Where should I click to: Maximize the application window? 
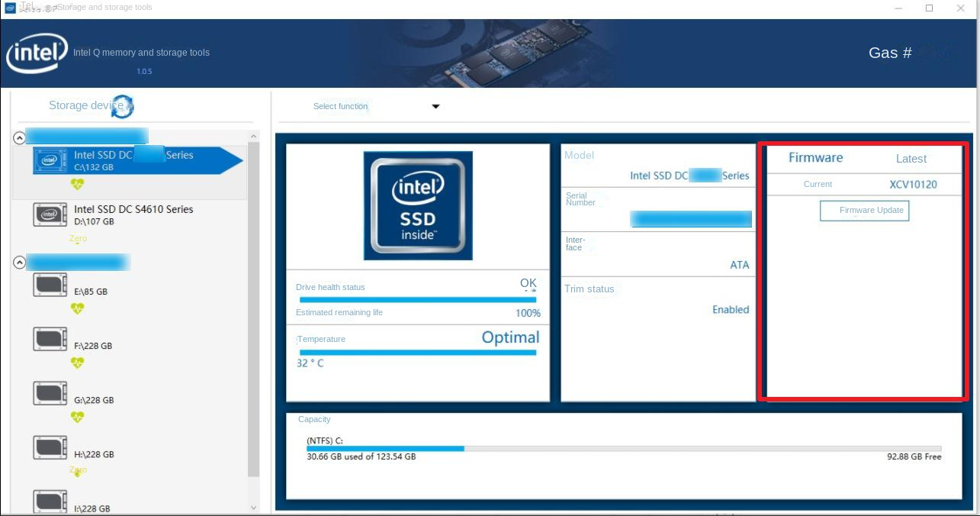point(929,8)
